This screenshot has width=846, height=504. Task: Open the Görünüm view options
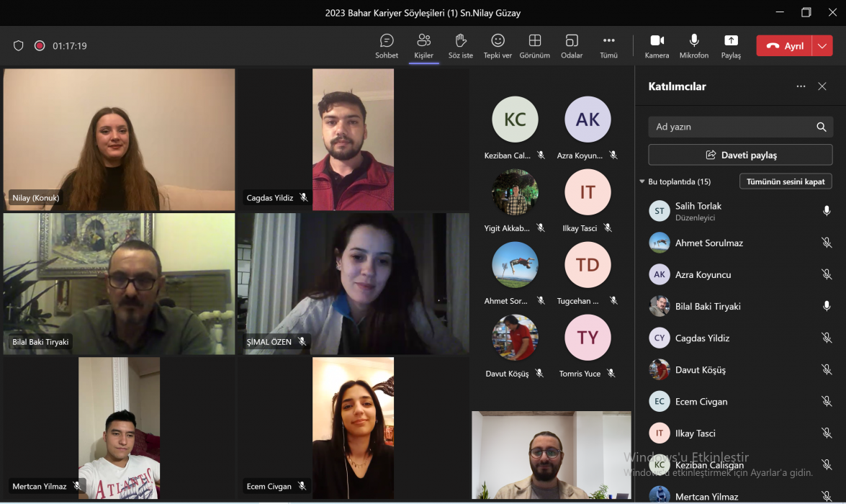(x=534, y=45)
